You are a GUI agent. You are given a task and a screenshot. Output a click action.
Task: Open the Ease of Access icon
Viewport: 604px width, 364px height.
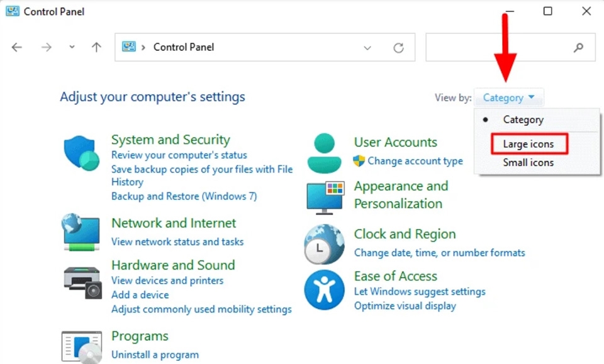click(325, 290)
